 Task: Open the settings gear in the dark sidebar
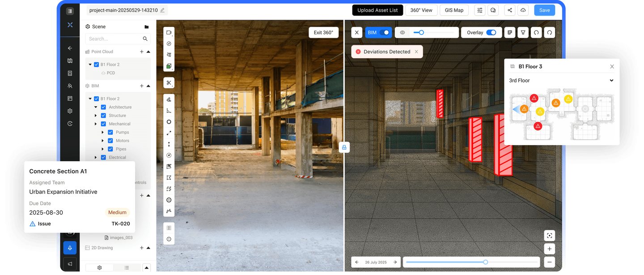click(70, 111)
